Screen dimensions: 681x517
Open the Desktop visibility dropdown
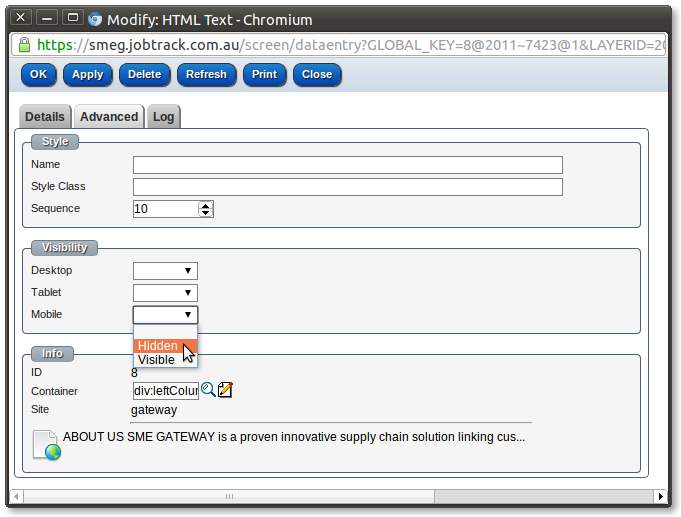tap(165, 271)
